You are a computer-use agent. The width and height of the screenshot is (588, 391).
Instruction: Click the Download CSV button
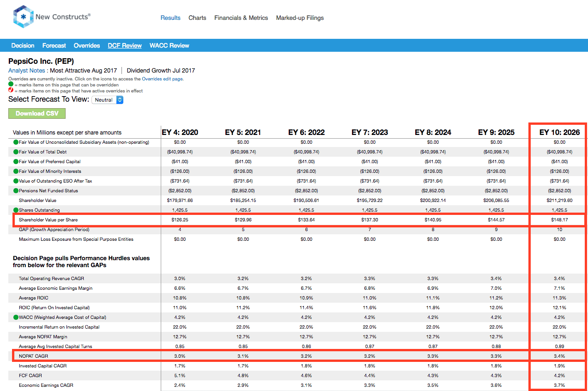tap(37, 113)
